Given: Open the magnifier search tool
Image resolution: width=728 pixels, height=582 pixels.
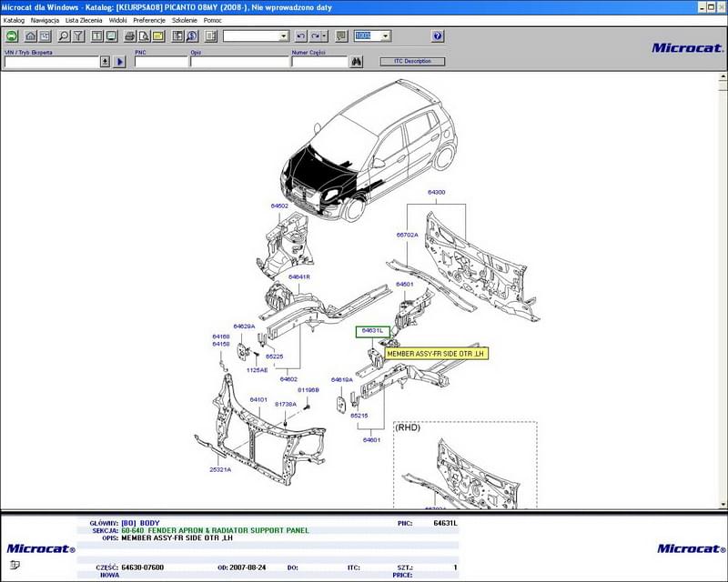Looking at the screenshot, I should coord(64,36).
